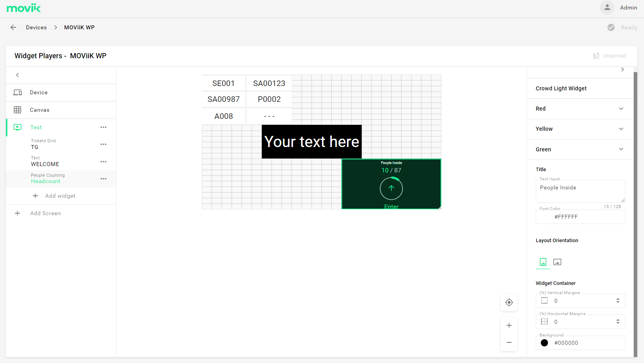Adjust the Vertical Margins stepper arrows
This screenshot has width=644, height=363.
618,301
